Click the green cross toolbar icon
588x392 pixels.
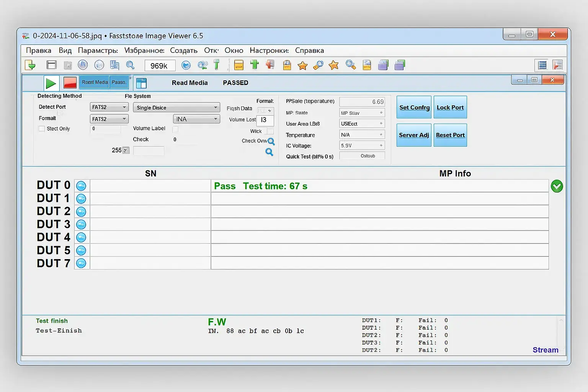[x=254, y=65]
